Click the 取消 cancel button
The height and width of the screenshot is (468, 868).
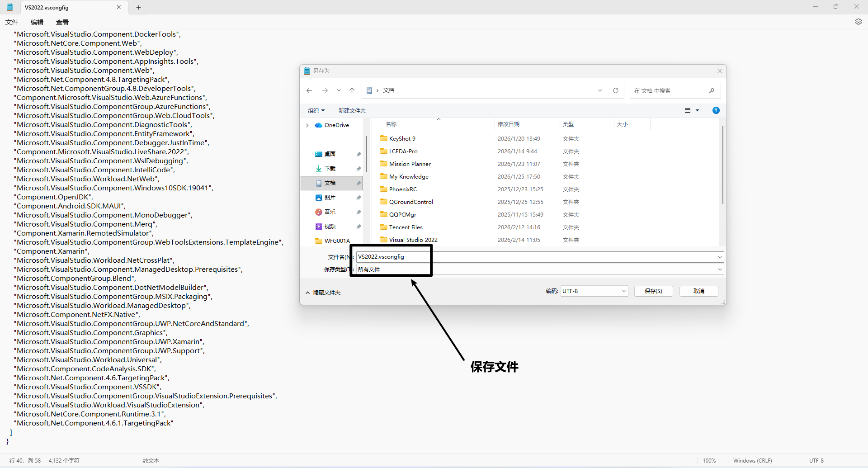(698, 291)
